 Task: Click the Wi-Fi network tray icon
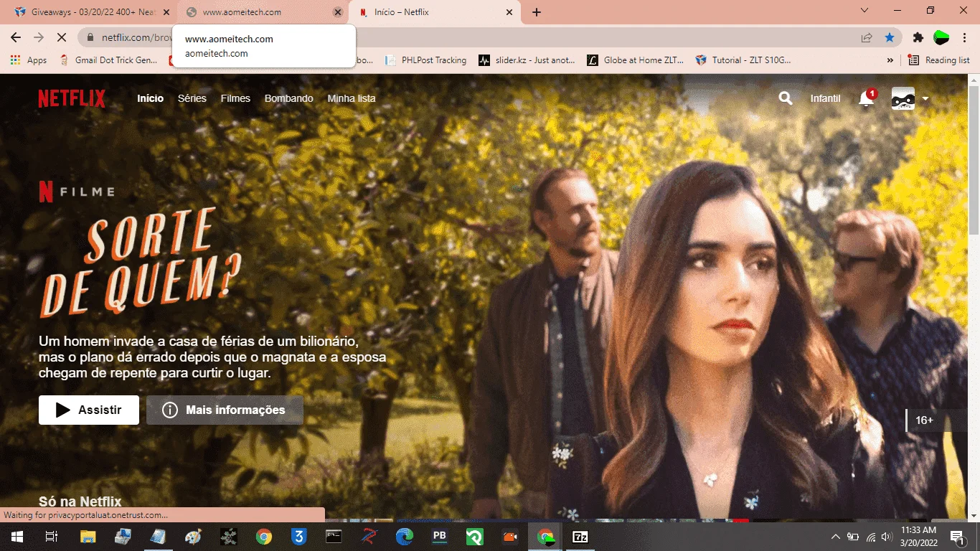click(871, 537)
